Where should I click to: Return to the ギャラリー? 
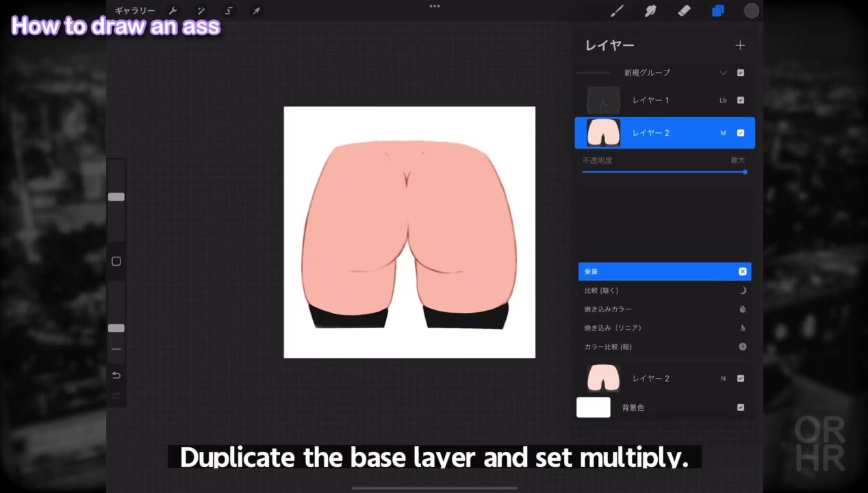pos(135,11)
